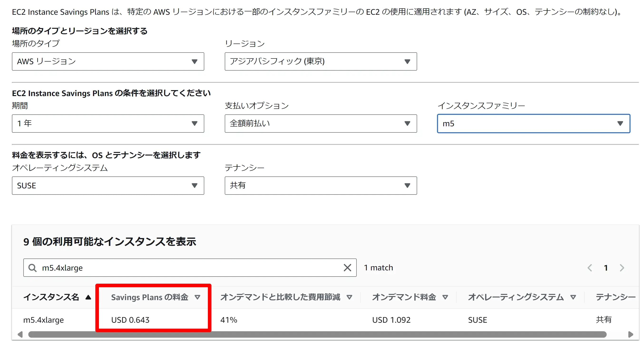The image size is (644, 341).
Task: Click the USD 1.092 on-demand rate cell
Action: pyautogui.click(x=391, y=320)
